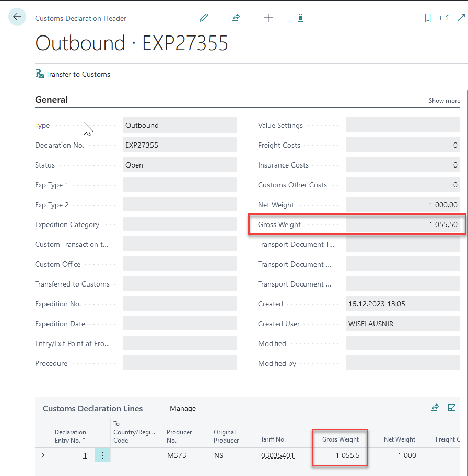The image size is (468, 476).
Task: Click the pencil edit icon
Action: coord(204,18)
